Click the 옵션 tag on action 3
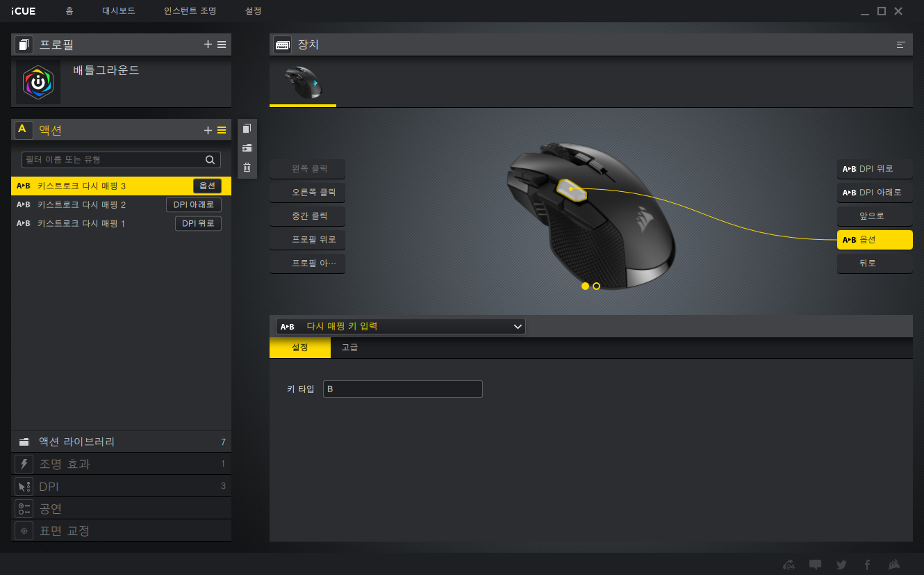This screenshot has width=924, height=575. [207, 186]
